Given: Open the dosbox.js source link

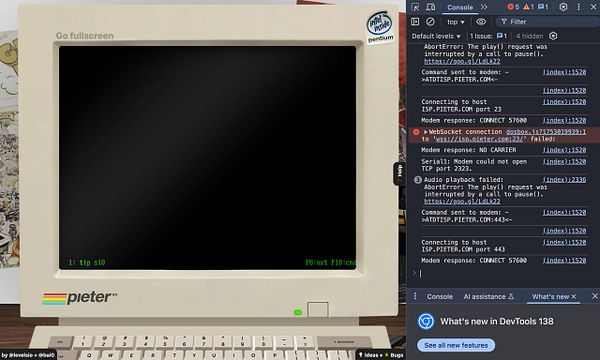Looking at the screenshot, I should click(x=546, y=132).
